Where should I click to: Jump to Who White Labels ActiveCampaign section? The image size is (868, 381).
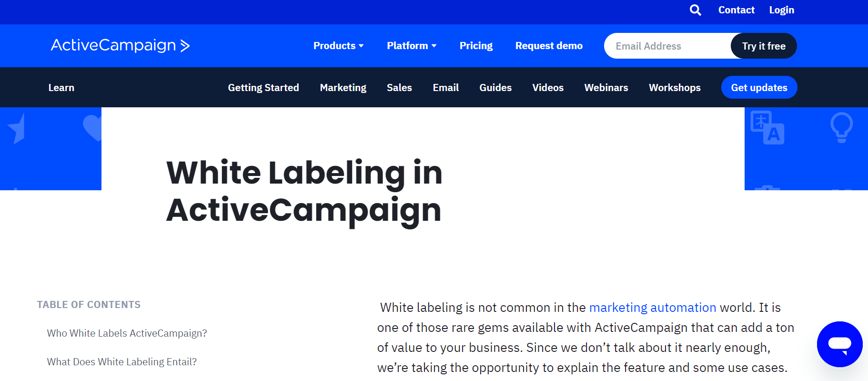(127, 333)
